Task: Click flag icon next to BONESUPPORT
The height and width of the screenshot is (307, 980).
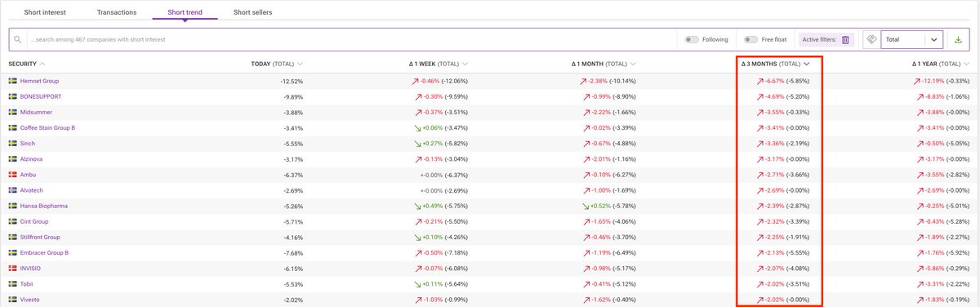Action: [12, 96]
